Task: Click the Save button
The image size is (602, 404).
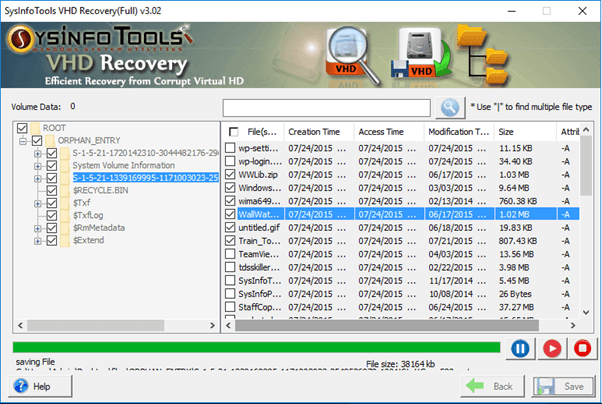Action: tap(564, 386)
